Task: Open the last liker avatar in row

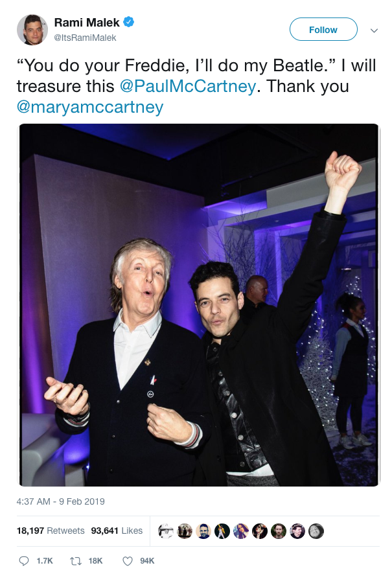Action: click(x=316, y=531)
